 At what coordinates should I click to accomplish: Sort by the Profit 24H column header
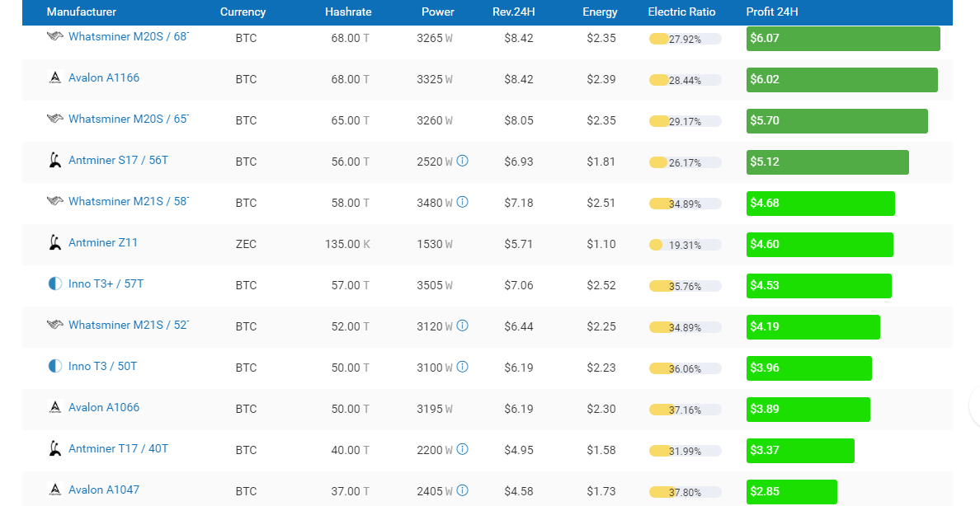[x=772, y=12]
